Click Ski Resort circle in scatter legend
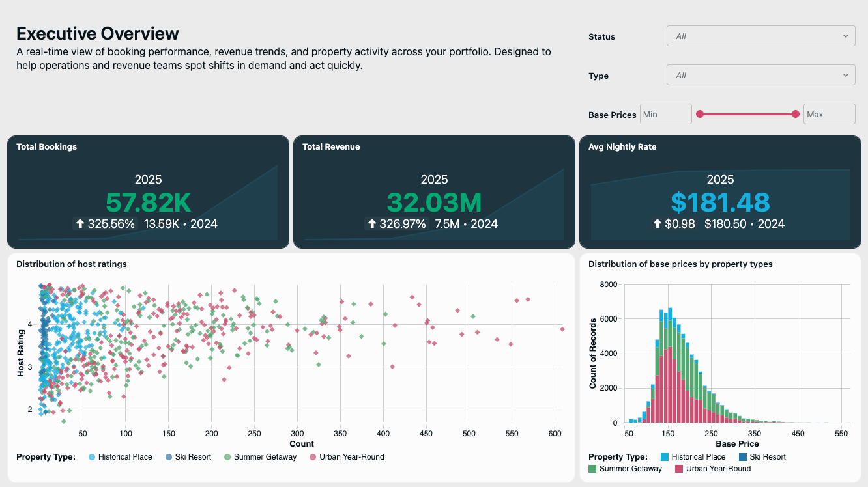Viewport: 868px width, 487px height. 169,457
